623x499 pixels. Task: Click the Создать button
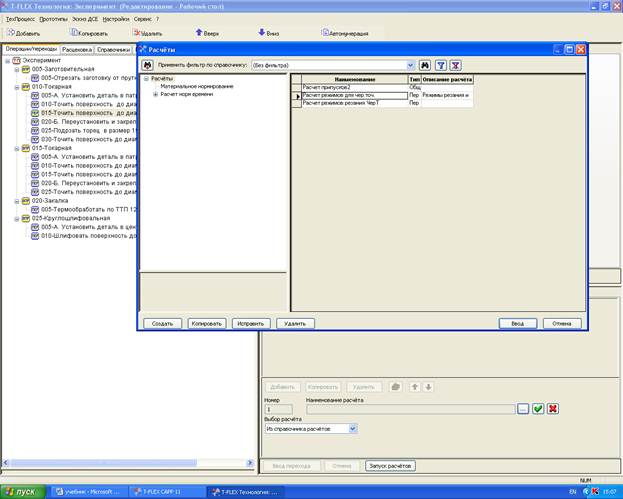point(162,324)
